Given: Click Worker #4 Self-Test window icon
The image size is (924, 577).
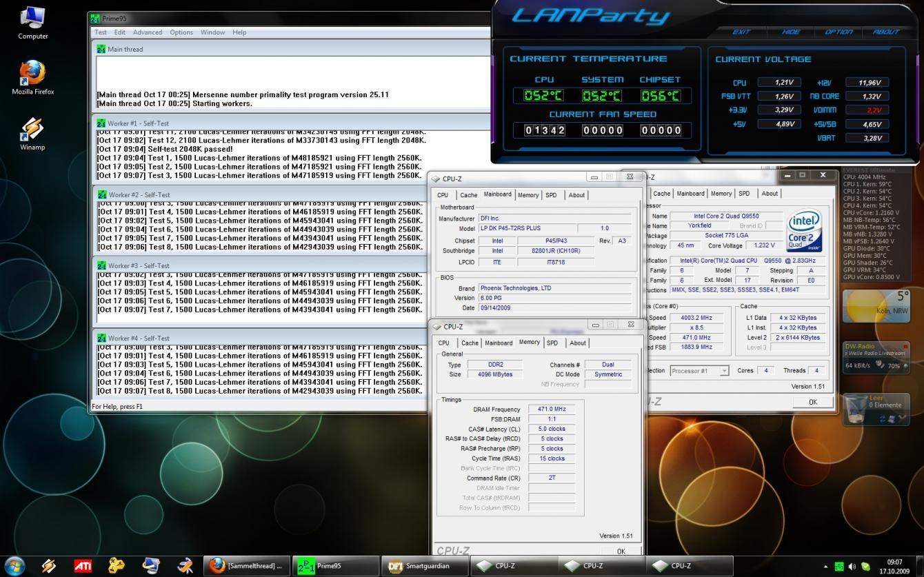Looking at the screenshot, I should (x=101, y=338).
